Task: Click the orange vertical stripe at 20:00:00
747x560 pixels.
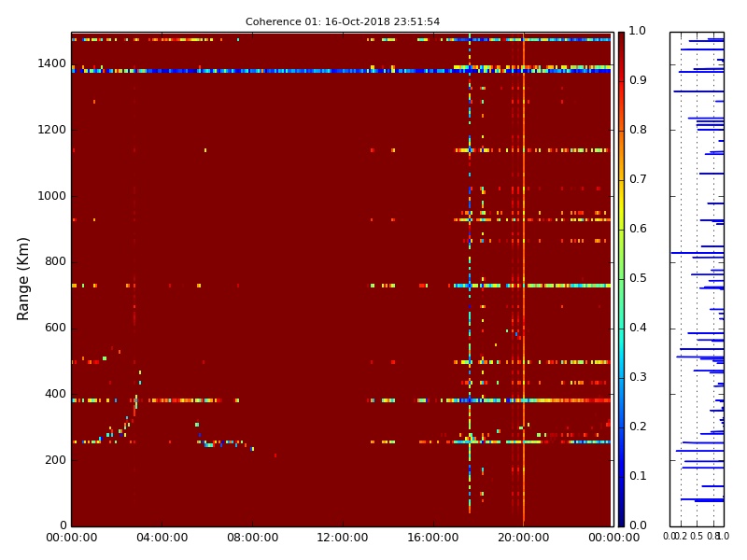Action: [524, 279]
